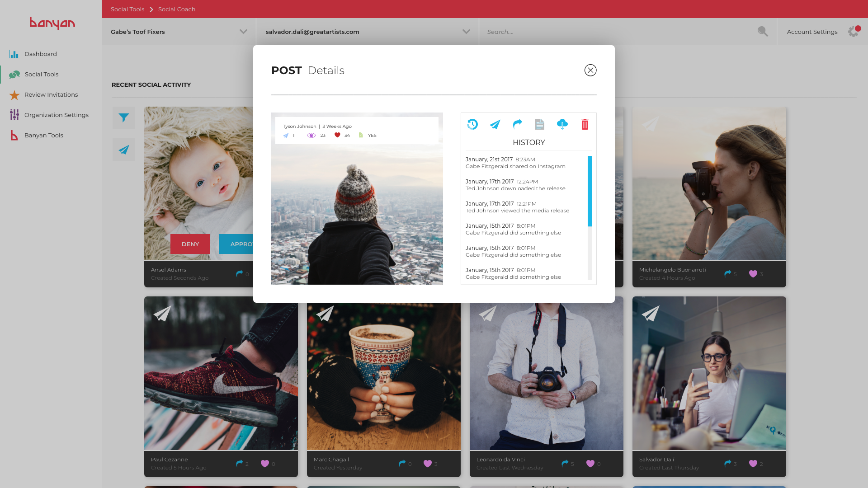This screenshot has width=868, height=488.
Task: Open the document release icon in modal
Action: pyautogui.click(x=540, y=124)
